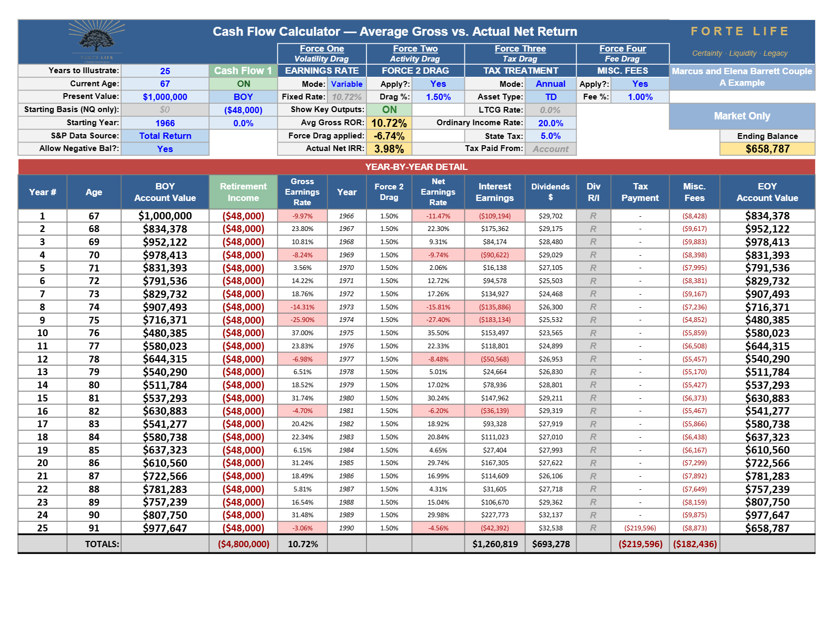The width and height of the screenshot is (834, 644).
Task: Click the Avg Gross ROR 10.72% output
Action: coord(389,123)
